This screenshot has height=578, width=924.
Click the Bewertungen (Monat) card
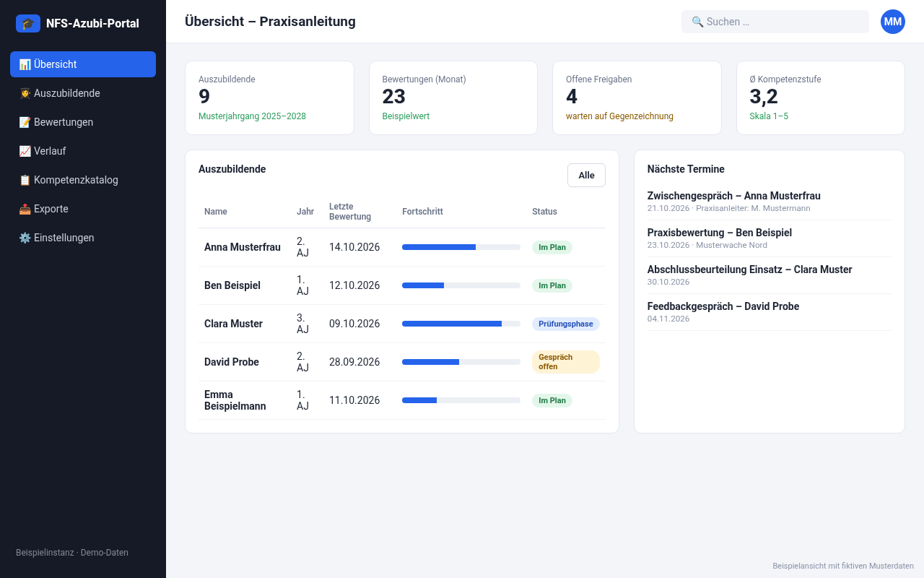click(x=453, y=98)
